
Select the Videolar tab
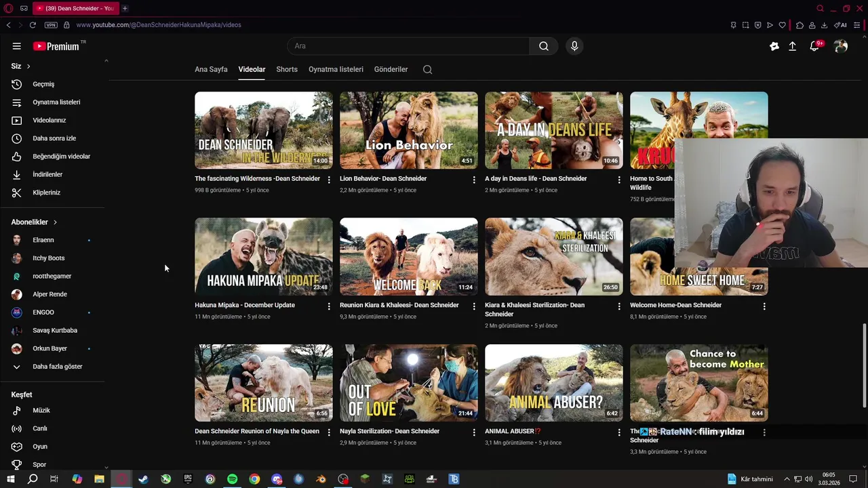pos(252,69)
